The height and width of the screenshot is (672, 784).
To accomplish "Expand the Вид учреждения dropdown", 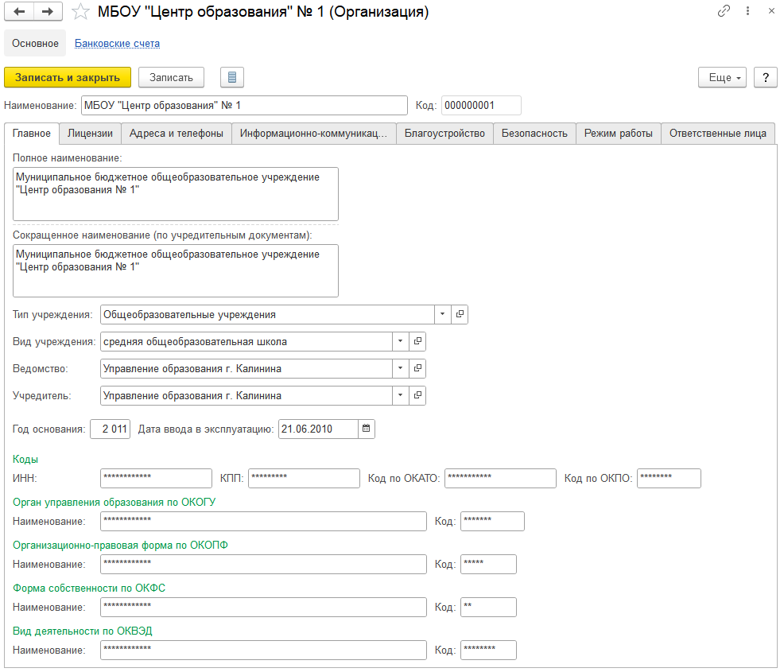I will click(x=400, y=341).
